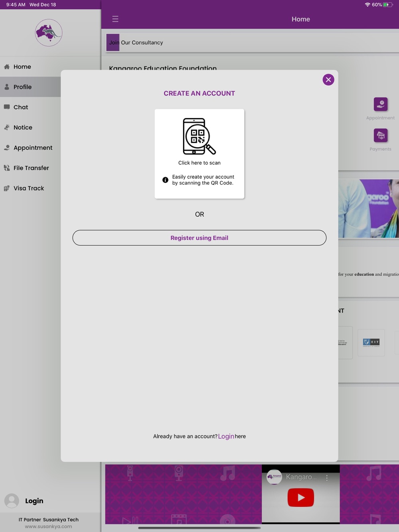Click the QR code scan icon
The width and height of the screenshot is (399, 532).
pos(199,136)
